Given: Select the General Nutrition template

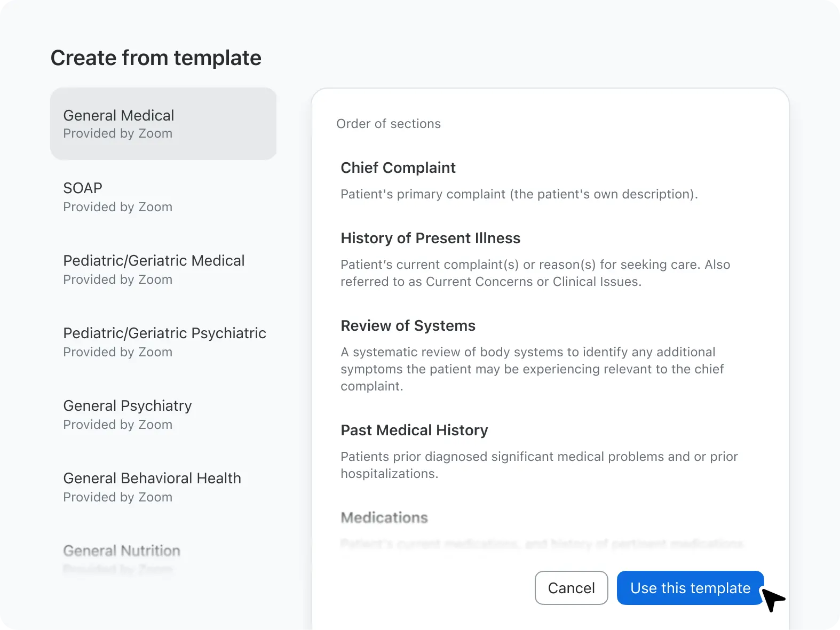Looking at the screenshot, I should click(x=122, y=555).
